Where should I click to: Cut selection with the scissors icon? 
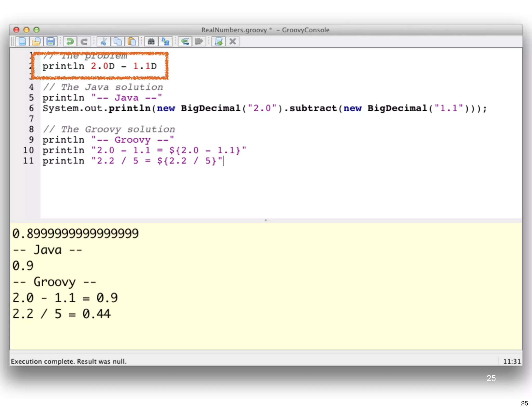point(104,42)
